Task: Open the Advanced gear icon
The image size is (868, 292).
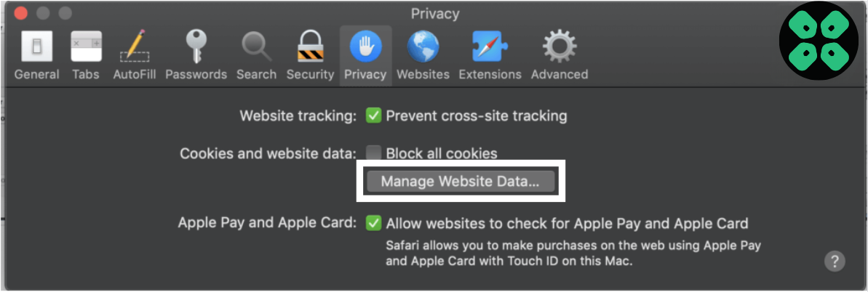Action: (559, 47)
